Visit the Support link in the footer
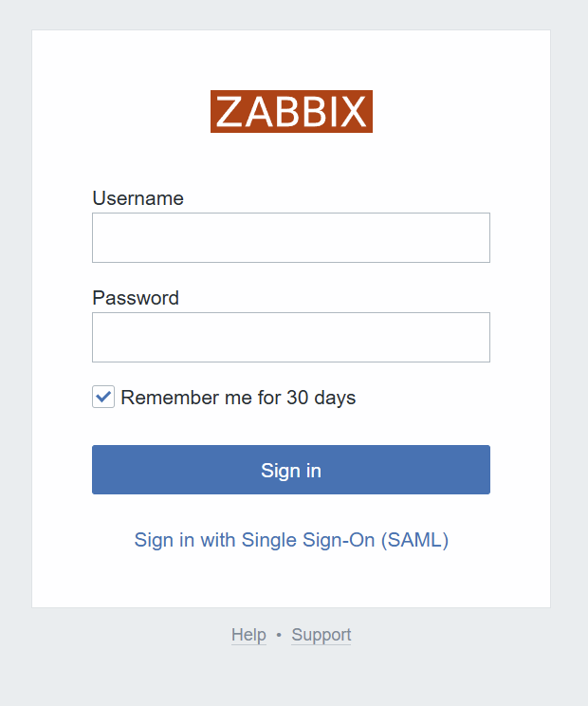 322,635
